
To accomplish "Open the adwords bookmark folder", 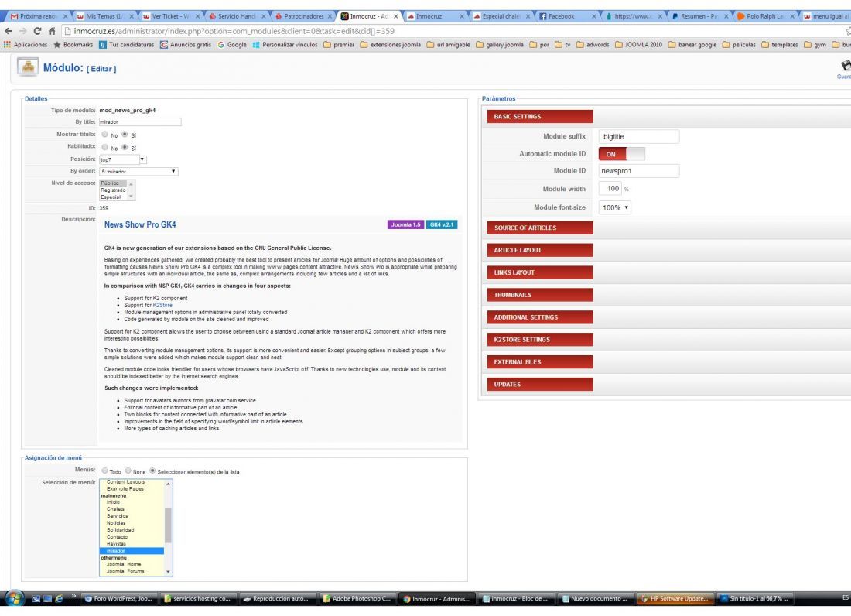I will pos(593,45).
